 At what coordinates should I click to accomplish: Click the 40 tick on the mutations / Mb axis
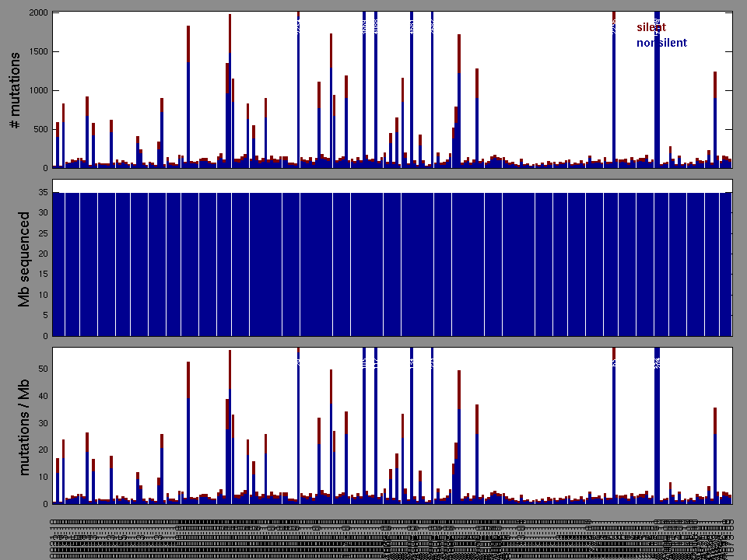click(42, 396)
